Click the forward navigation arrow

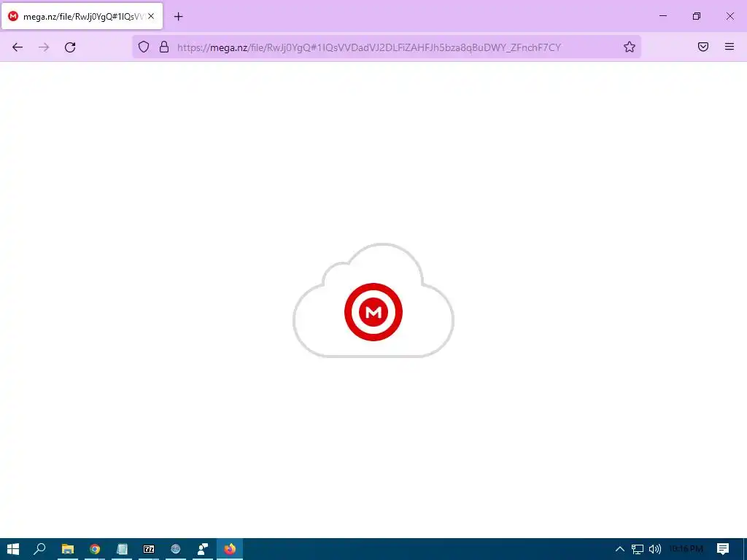click(44, 47)
